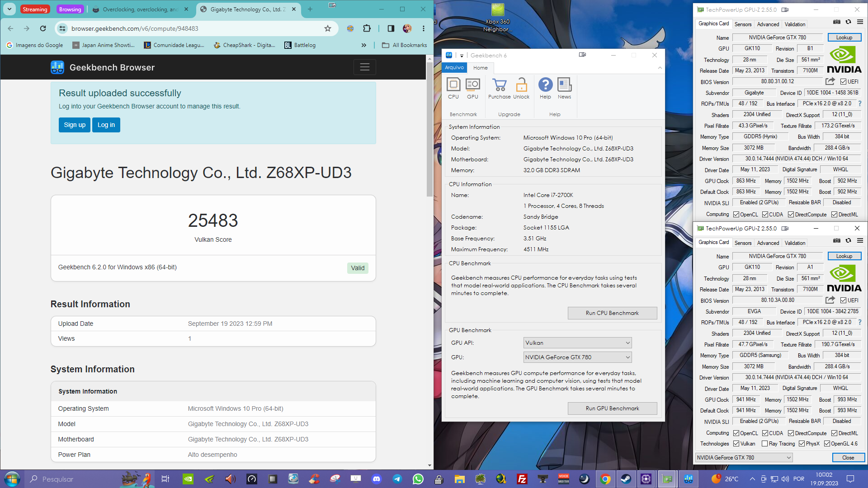
Task: Toggle DirectCompute checkbox in EVGA GPU-Z window
Action: tap(791, 433)
